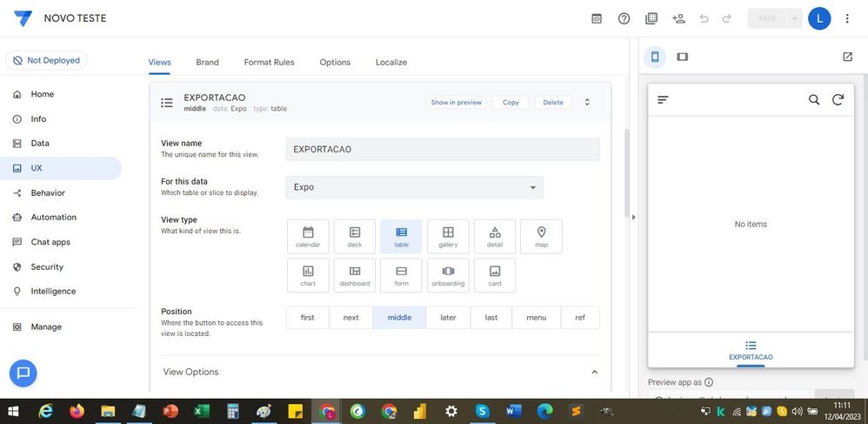Open the Format Rules tab

[269, 62]
